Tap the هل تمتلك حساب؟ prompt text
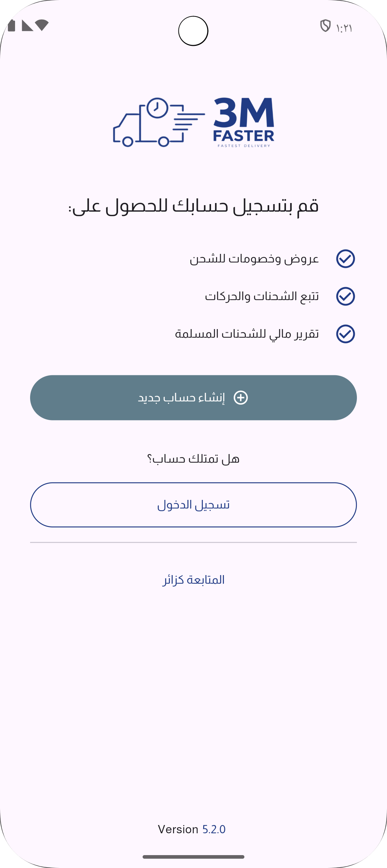387x868 pixels. (193, 459)
